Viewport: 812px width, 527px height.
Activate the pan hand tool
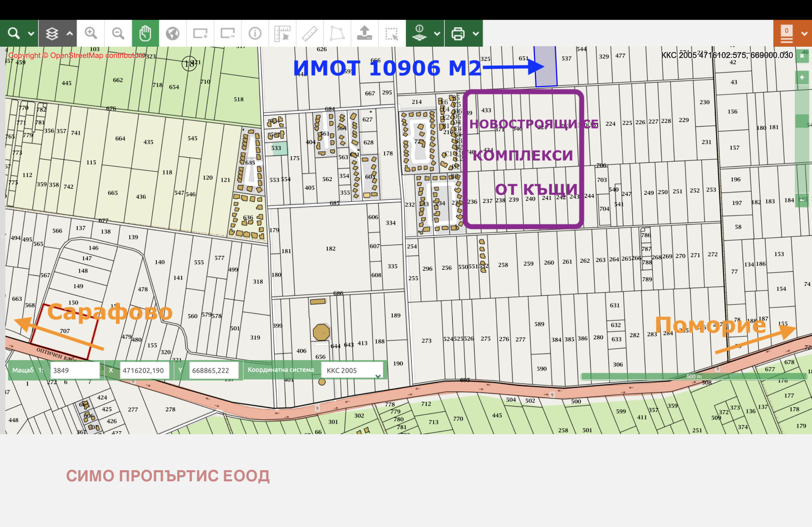pos(145,33)
